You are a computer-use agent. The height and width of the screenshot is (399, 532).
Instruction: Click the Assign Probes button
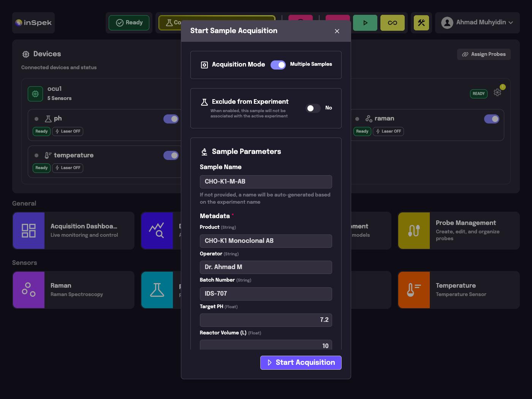click(x=484, y=54)
